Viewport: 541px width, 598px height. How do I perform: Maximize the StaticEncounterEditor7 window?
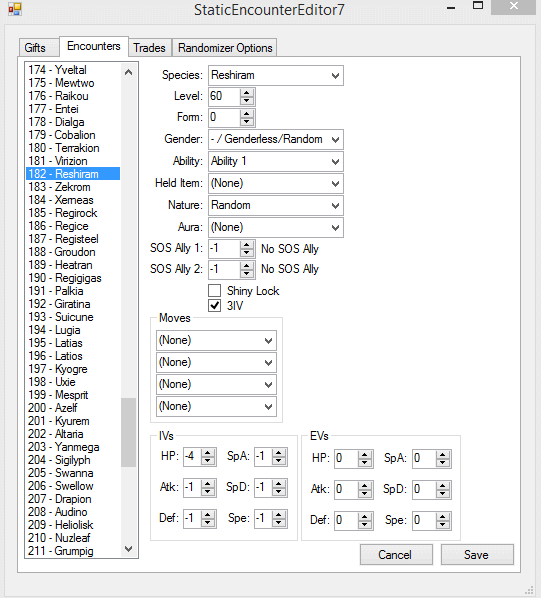pos(478,6)
